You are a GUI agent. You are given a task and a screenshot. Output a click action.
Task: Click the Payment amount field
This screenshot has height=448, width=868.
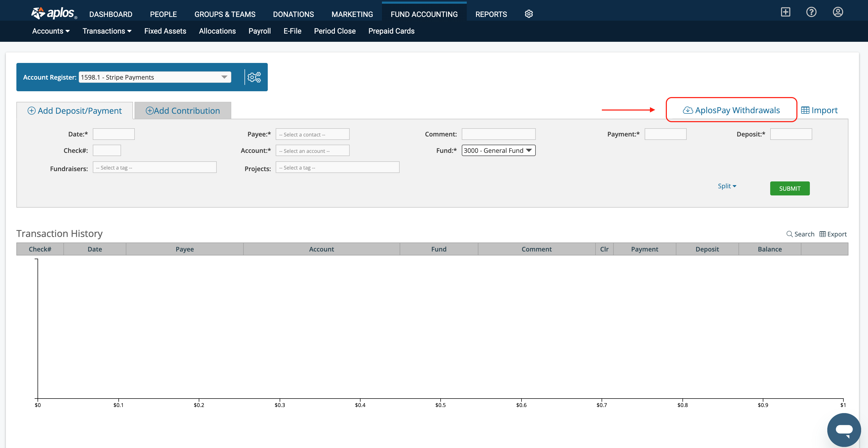(x=666, y=134)
